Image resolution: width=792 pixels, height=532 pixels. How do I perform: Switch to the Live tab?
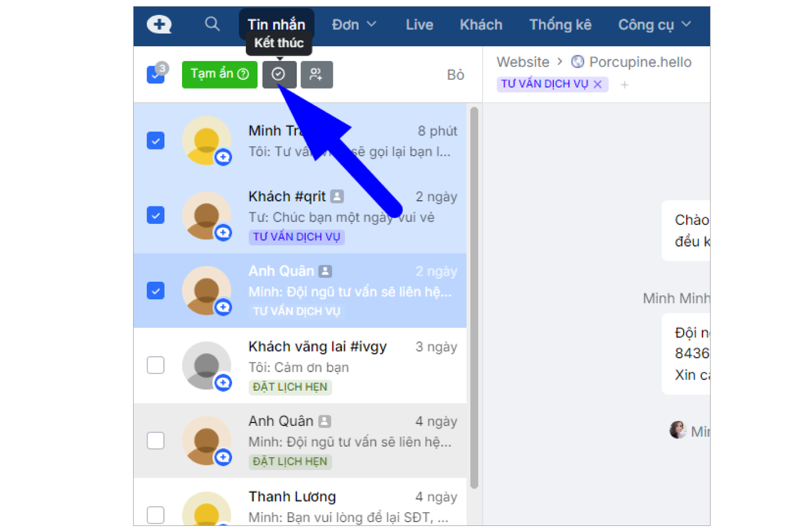tap(420, 25)
